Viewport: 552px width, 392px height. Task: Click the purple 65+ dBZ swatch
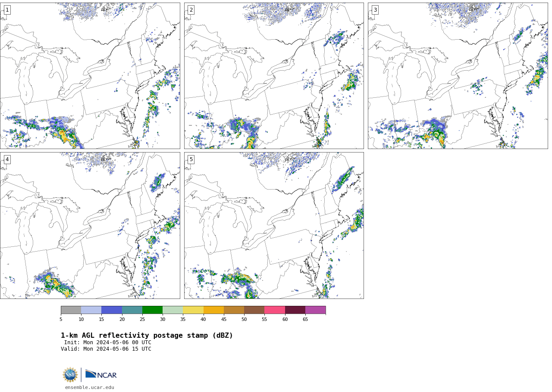click(316, 310)
